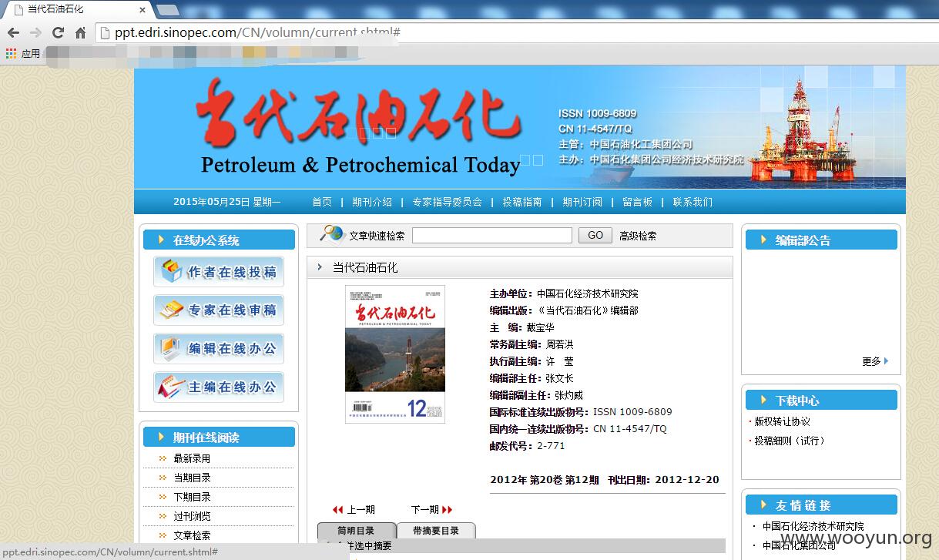The image size is (939, 560).
Task: Click the 下一期 red double-arrow icon
Action: point(448,509)
